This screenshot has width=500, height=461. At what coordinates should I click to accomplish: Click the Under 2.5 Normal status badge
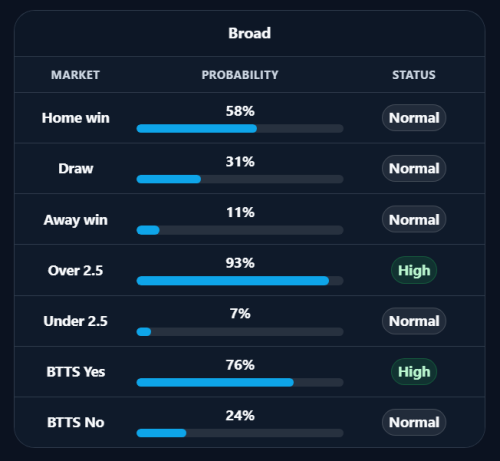[x=414, y=321]
